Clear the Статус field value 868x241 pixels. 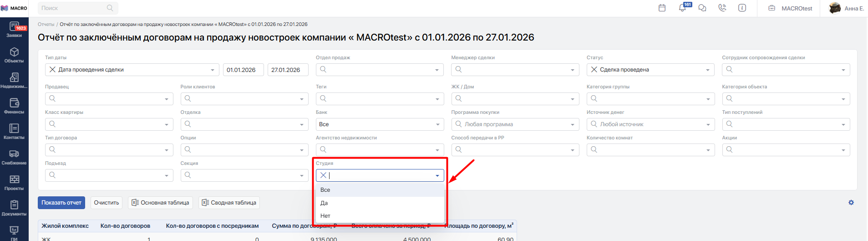(594, 70)
